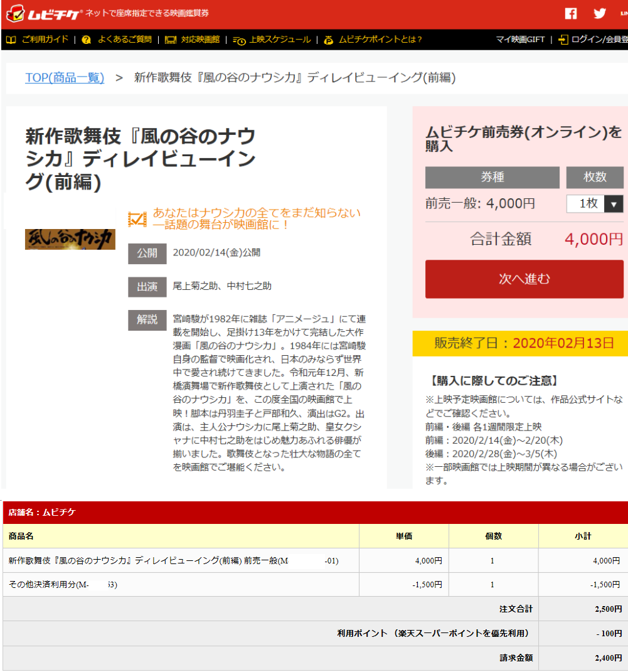This screenshot has height=672, width=628.
Task: Click the 個数 column header
Action: tap(494, 536)
